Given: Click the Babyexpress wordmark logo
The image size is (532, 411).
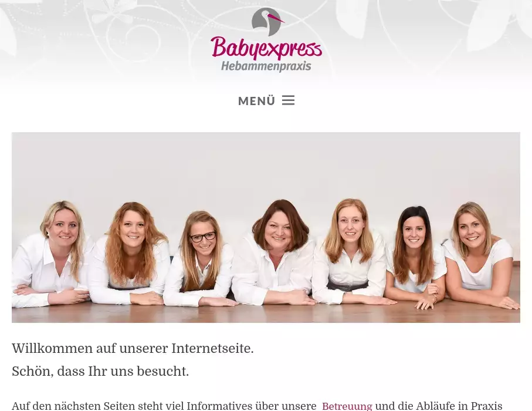Looking at the screenshot, I should coord(266,49).
